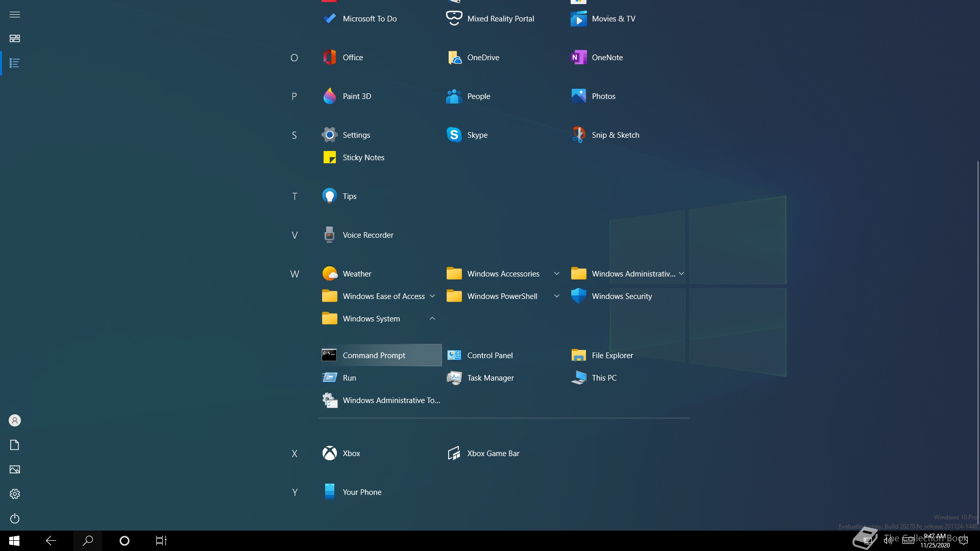Launch the Xbox app

tap(379, 454)
